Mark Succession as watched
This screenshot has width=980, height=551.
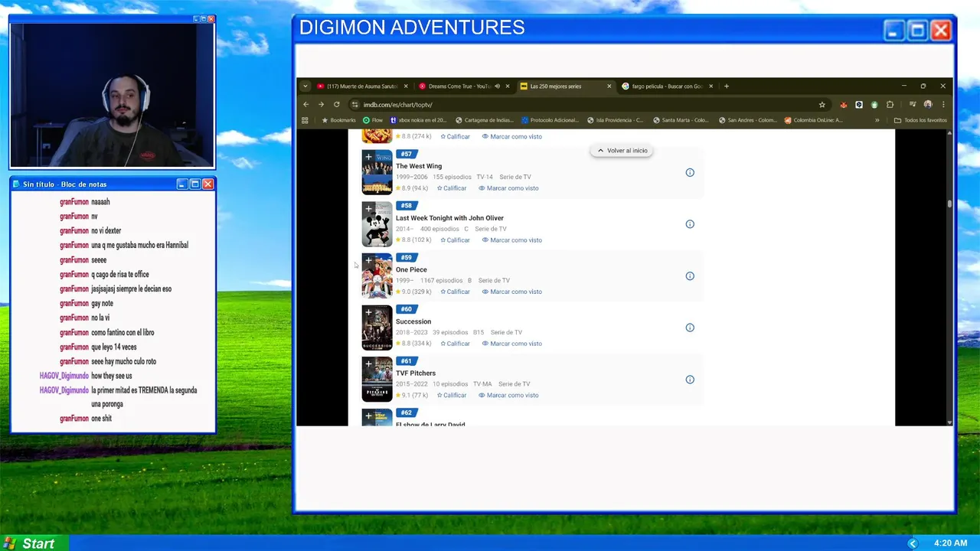point(511,344)
